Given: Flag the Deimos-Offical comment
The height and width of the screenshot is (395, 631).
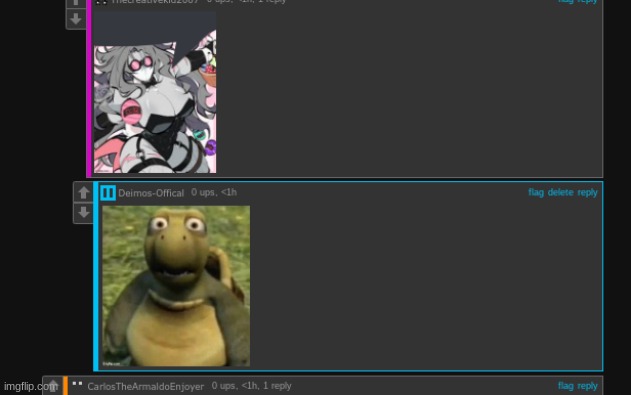Looking at the screenshot, I should point(536,192).
